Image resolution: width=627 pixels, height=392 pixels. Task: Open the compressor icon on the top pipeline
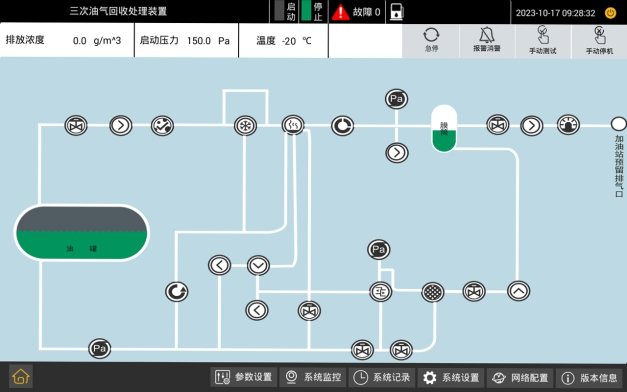point(162,126)
